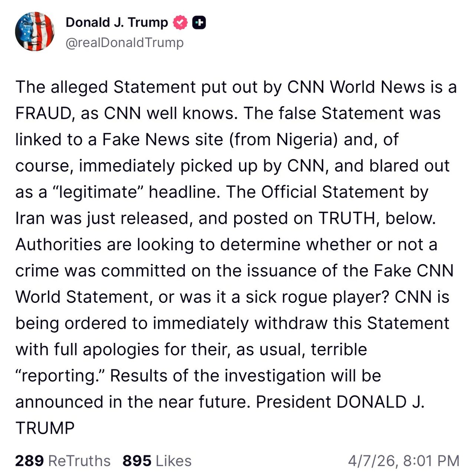Open the Donald J. Trump display name
Image resolution: width=475 pixels, height=476 pixels.
point(117,23)
